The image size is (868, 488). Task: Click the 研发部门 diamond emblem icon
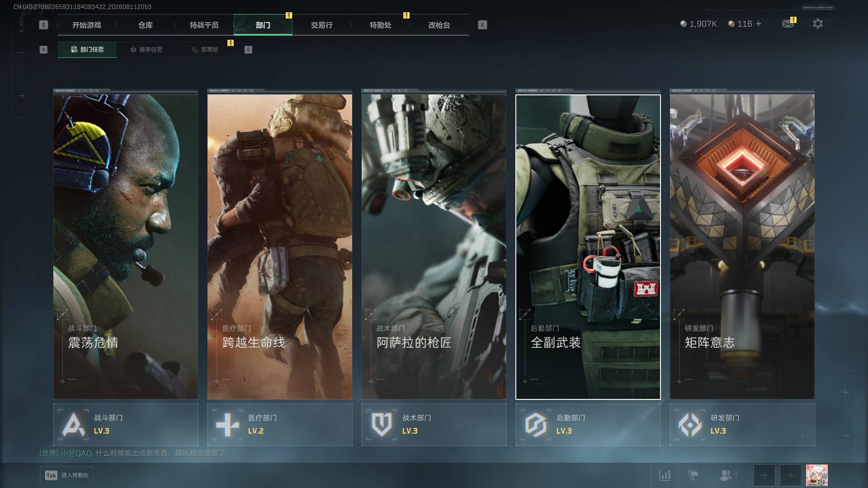point(690,425)
